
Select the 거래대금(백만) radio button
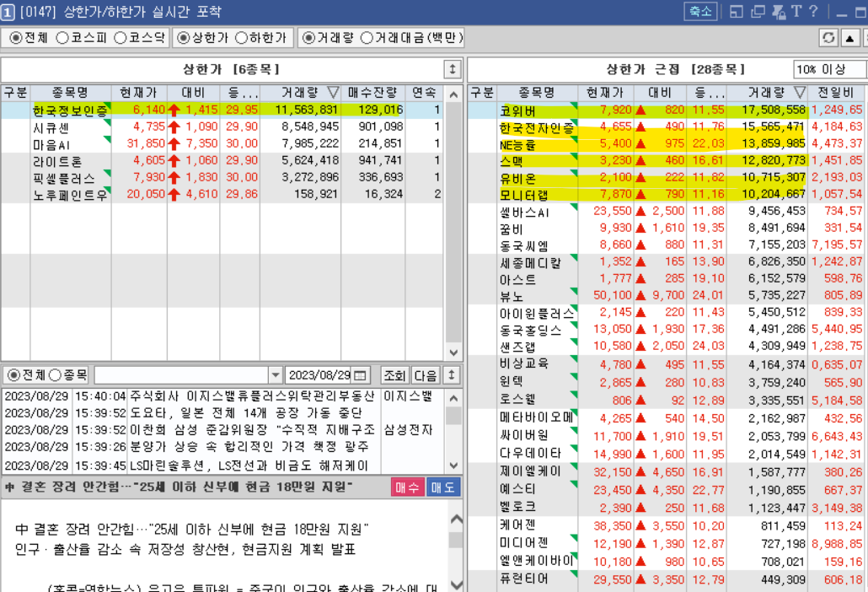click(x=367, y=38)
